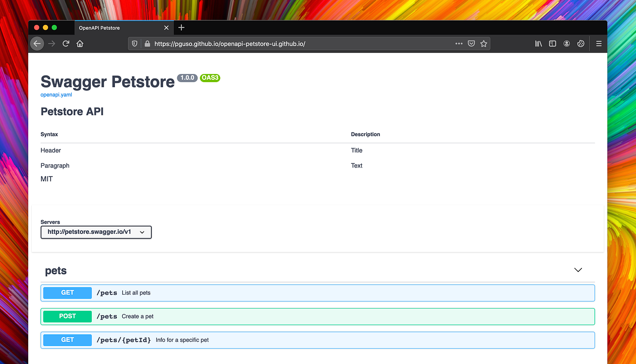Go back with the browser back arrow
This screenshot has height=364, width=636.
pyautogui.click(x=37, y=44)
